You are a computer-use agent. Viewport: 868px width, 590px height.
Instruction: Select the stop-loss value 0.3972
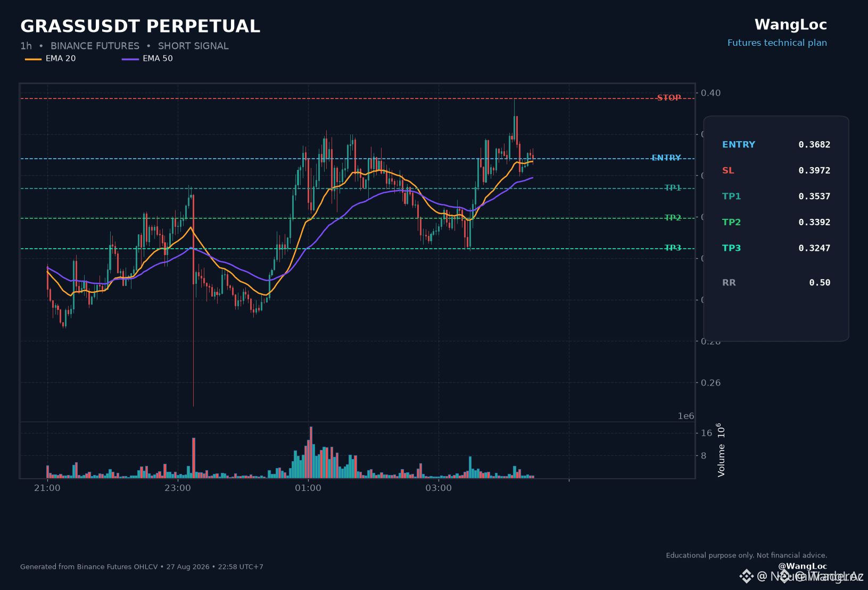pyautogui.click(x=814, y=171)
